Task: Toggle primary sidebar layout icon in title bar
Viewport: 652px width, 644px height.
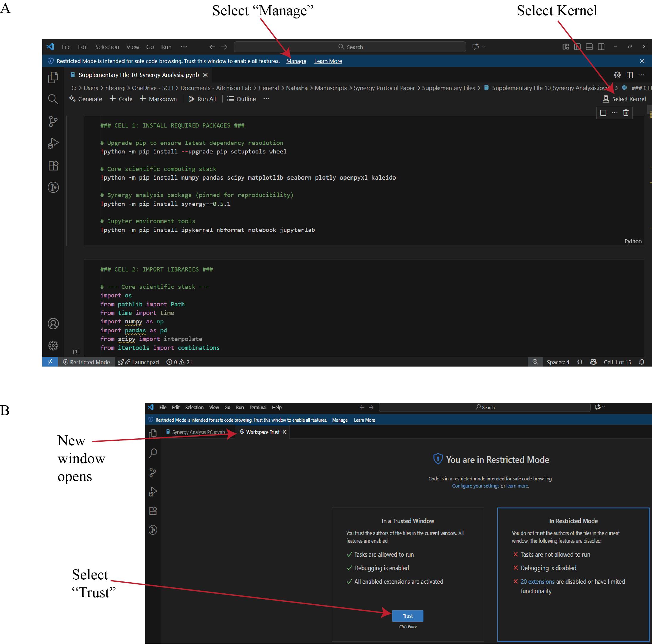Action: click(x=578, y=47)
